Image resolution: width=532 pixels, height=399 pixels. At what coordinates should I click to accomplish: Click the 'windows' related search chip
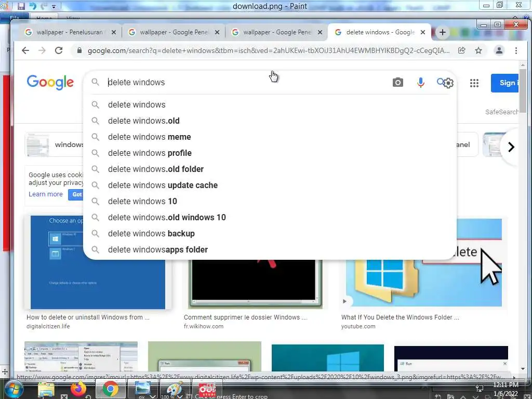[54, 144]
